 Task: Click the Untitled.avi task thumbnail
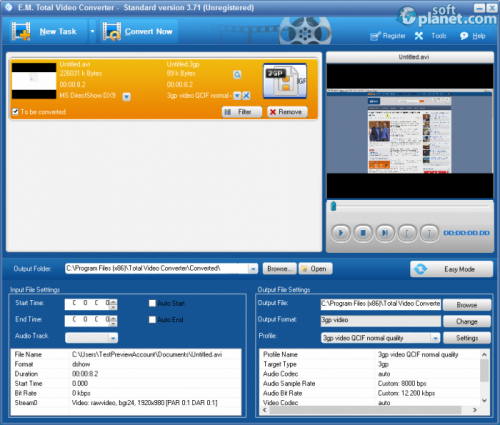tap(34, 81)
